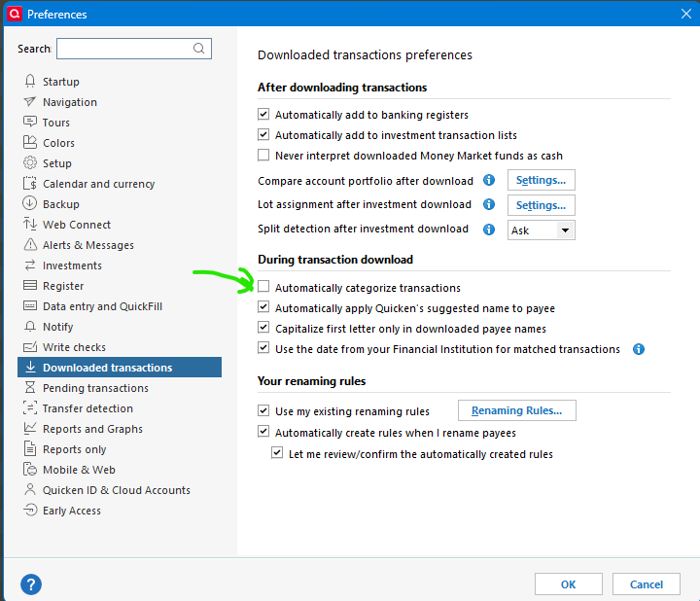Click the Transfer detection icon

tap(30, 408)
